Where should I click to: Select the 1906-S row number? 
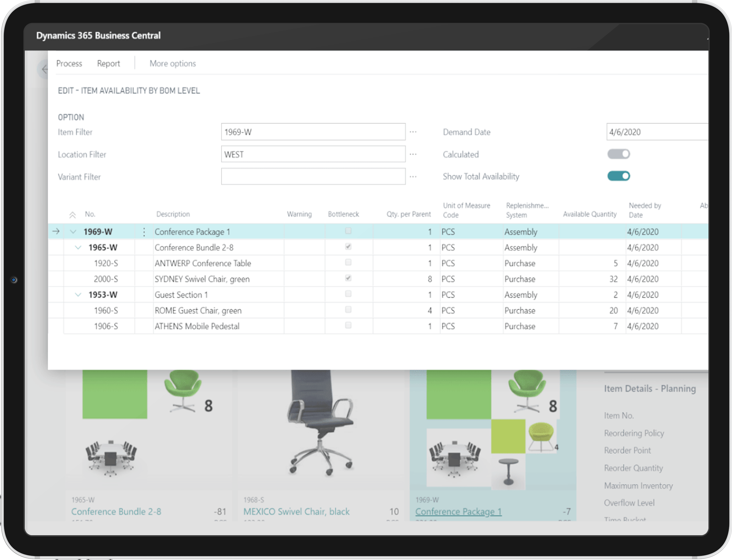(x=105, y=326)
